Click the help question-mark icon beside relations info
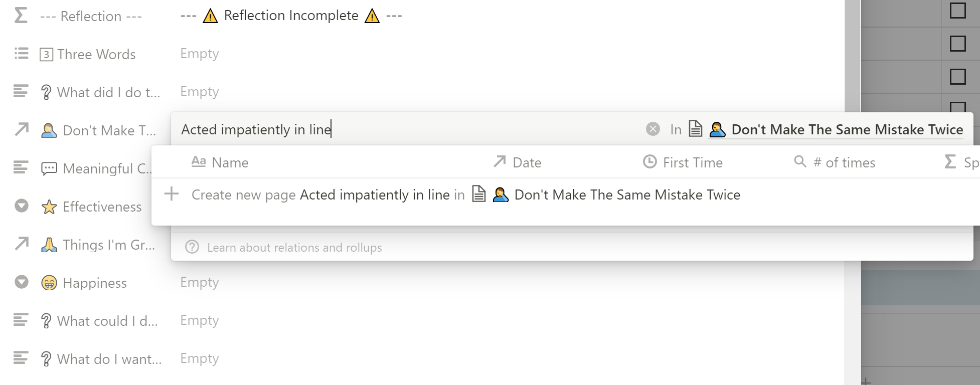 192,247
